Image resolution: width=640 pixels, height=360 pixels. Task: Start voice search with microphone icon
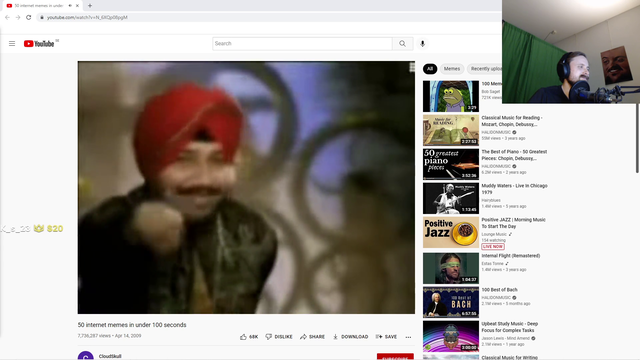(422, 44)
